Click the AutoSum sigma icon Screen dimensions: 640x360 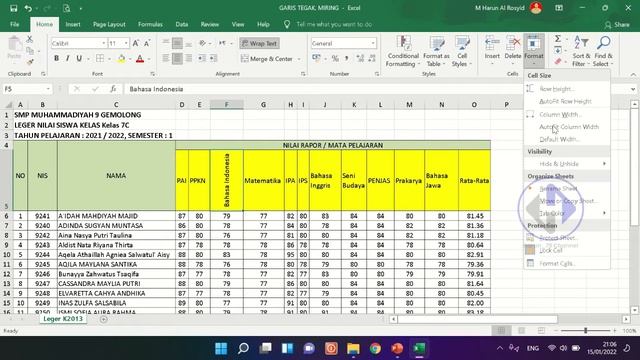point(558,39)
